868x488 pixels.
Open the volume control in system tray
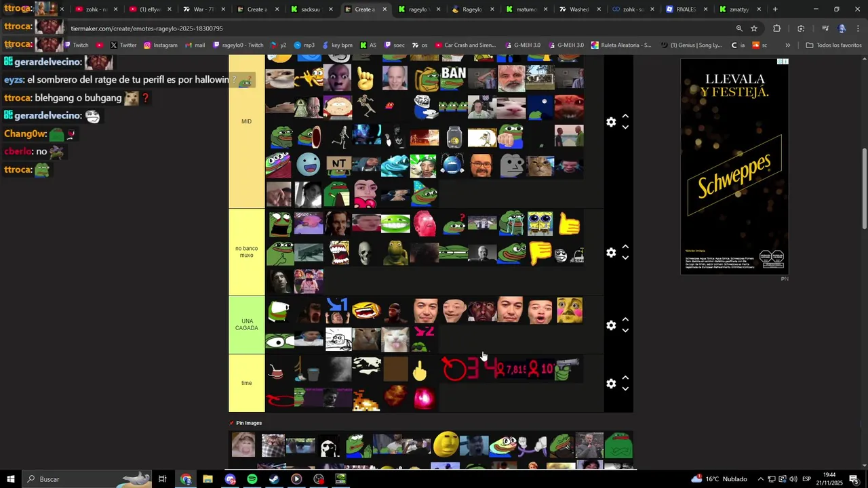(793, 479)
